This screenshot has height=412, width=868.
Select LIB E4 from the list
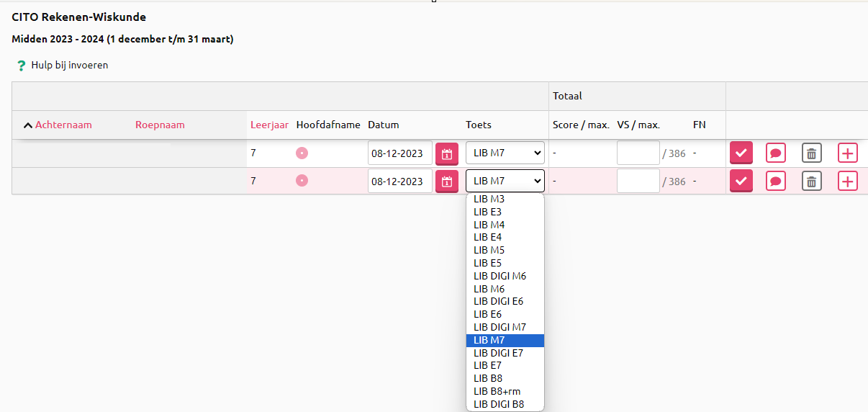(x=505, y=237)
